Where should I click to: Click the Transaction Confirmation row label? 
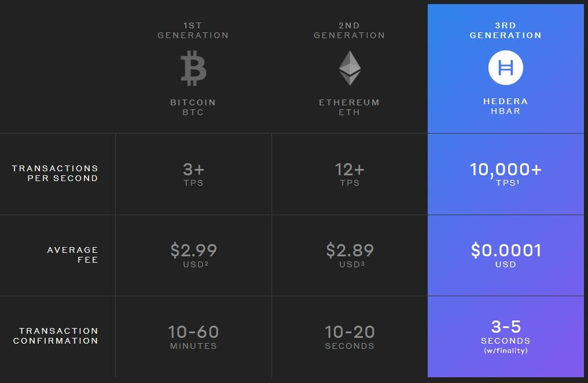[56, 336]
